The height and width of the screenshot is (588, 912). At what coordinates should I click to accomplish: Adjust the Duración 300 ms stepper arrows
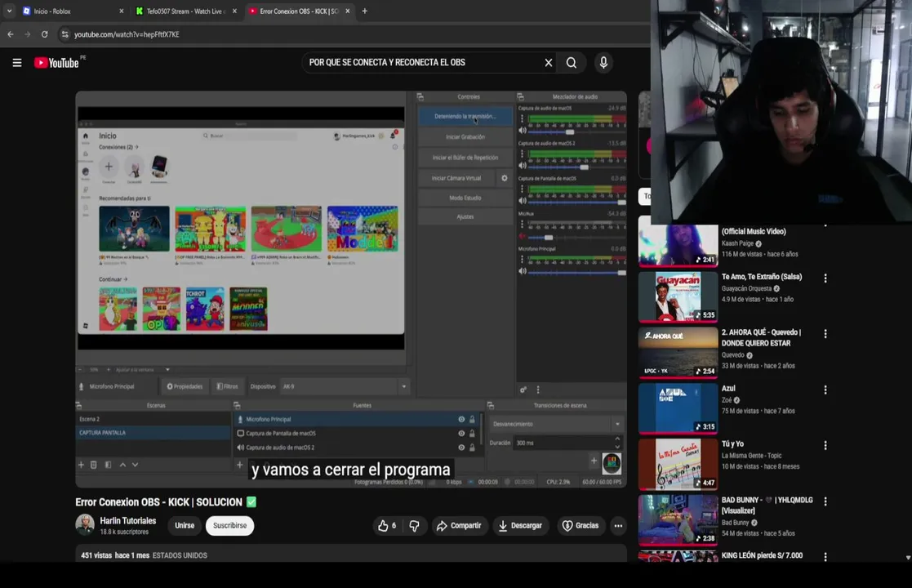[617, 443]
